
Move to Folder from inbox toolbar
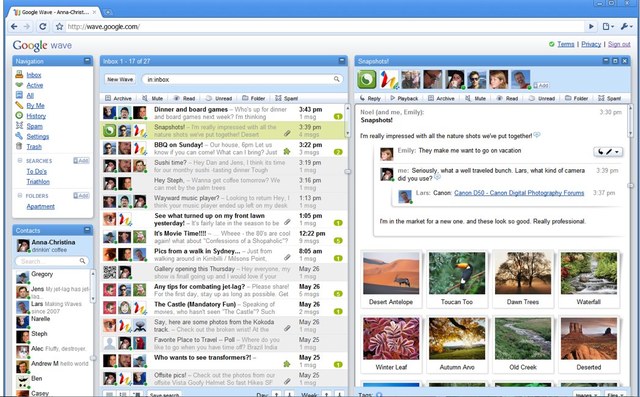(253, 98)
